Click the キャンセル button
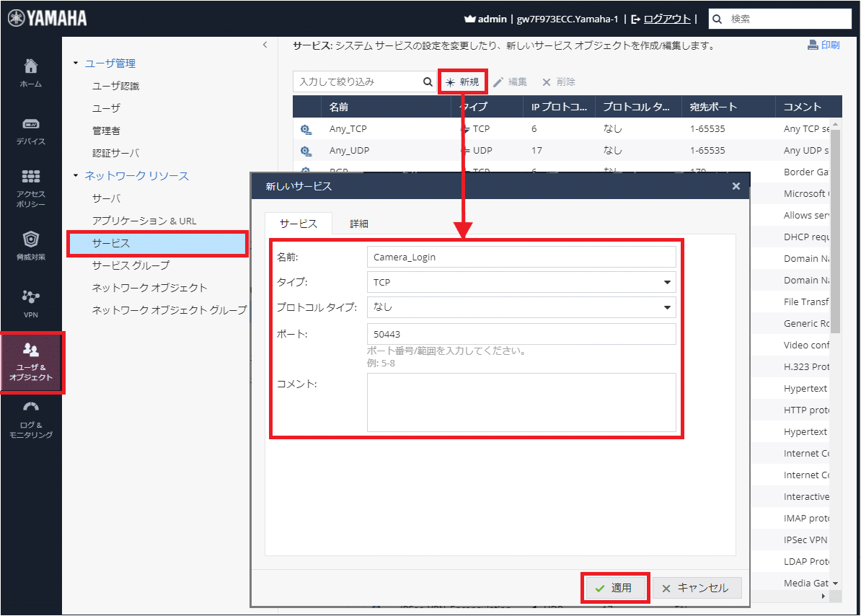The height and width of the screenshot is (616, 861). point(697,588)
